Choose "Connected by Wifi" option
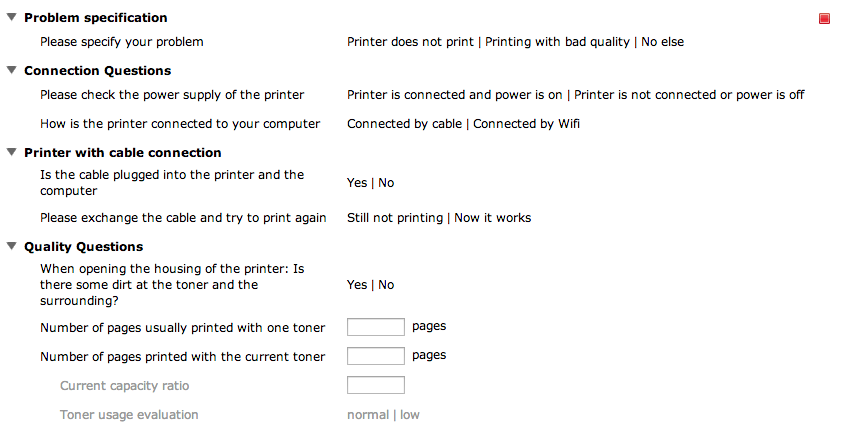Screen dimensions: 847x438 (x=526, y=124)
